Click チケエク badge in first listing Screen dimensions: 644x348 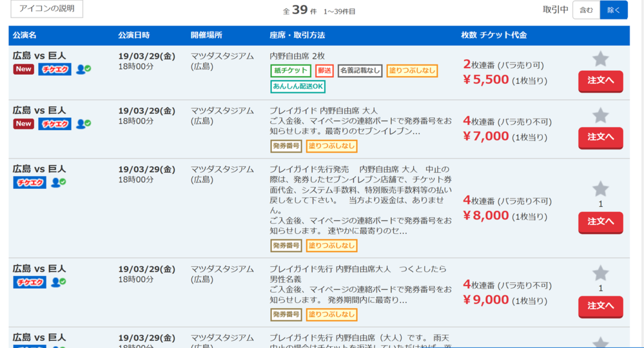click(55, 70)
